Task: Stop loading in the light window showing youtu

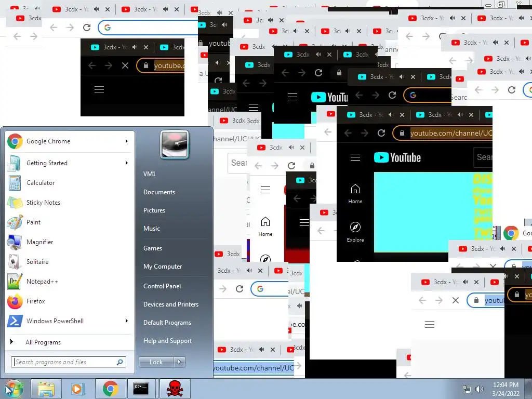Action: coord(456,300)
